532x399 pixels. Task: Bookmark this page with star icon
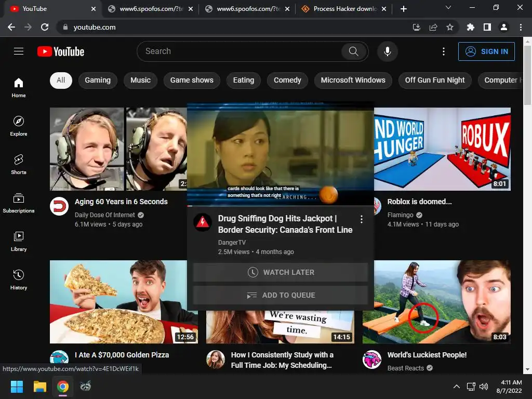(x=450, y=27)
